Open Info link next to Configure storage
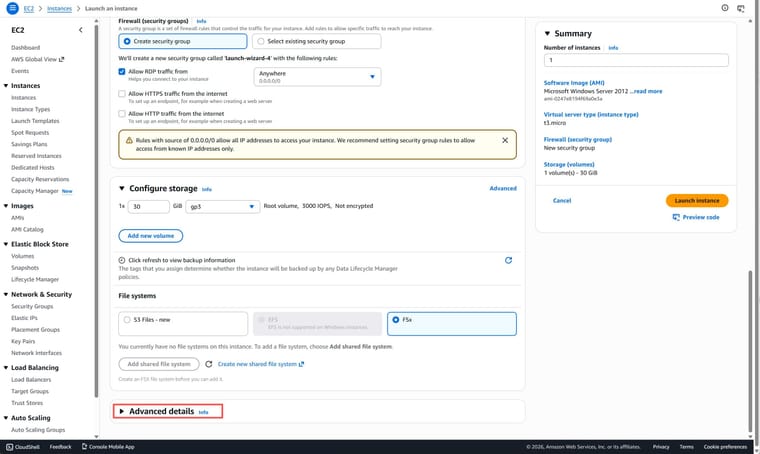 tap(206, 189)
